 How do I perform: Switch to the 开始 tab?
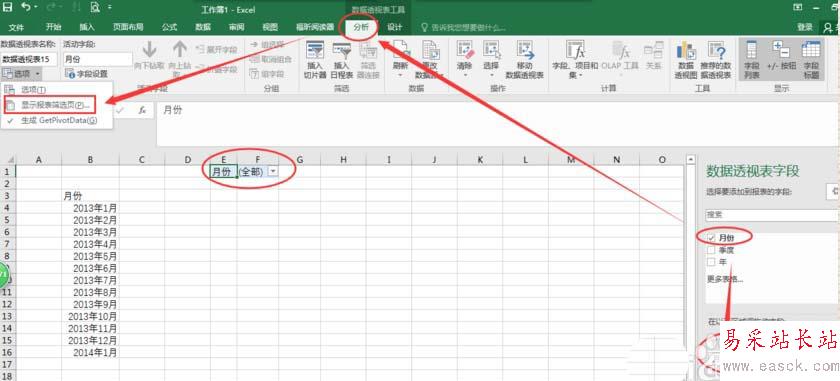(x=53, y=27)
